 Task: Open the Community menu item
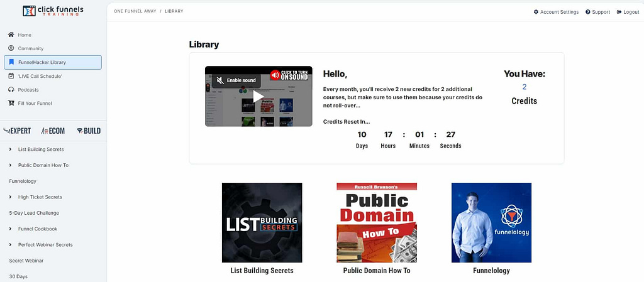click(31, 48)
